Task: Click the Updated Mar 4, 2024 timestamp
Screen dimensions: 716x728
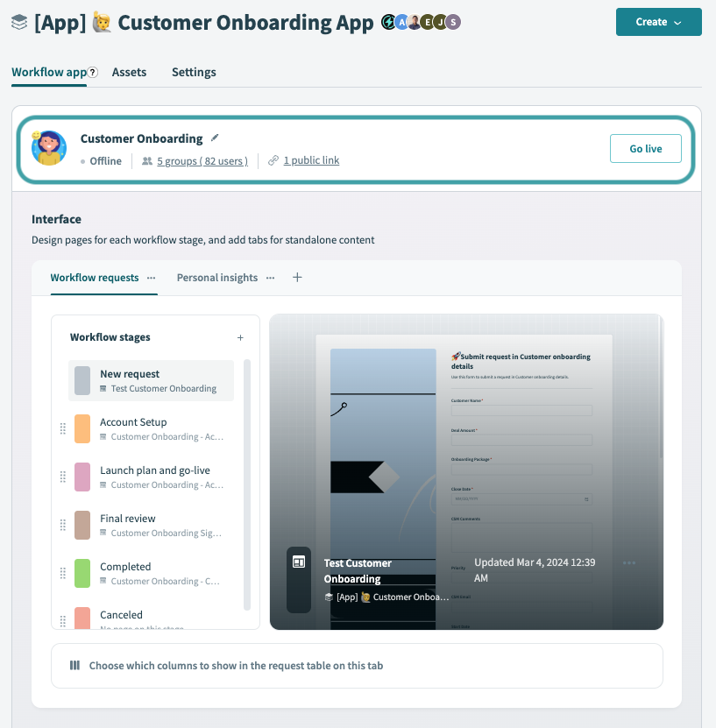Action: (x=535, y=570)
